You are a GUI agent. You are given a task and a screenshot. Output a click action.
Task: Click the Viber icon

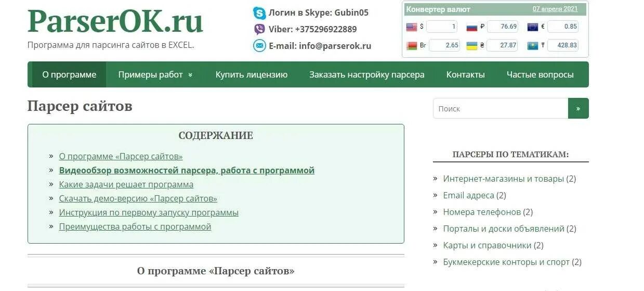click(259, 29)
